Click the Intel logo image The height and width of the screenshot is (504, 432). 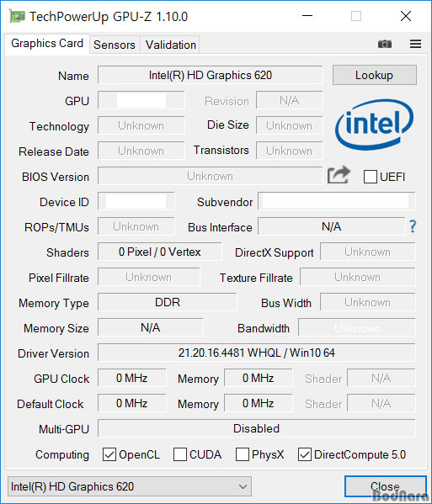374,125
